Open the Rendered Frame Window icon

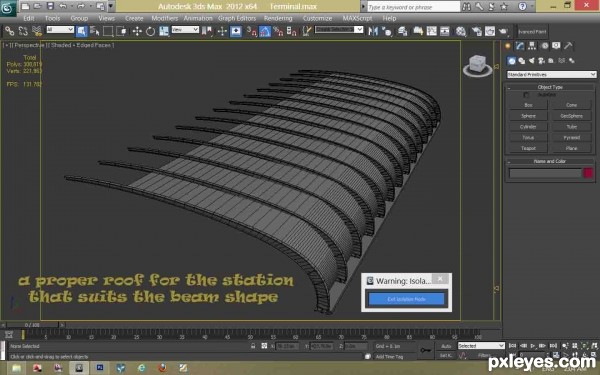point(490,31)
